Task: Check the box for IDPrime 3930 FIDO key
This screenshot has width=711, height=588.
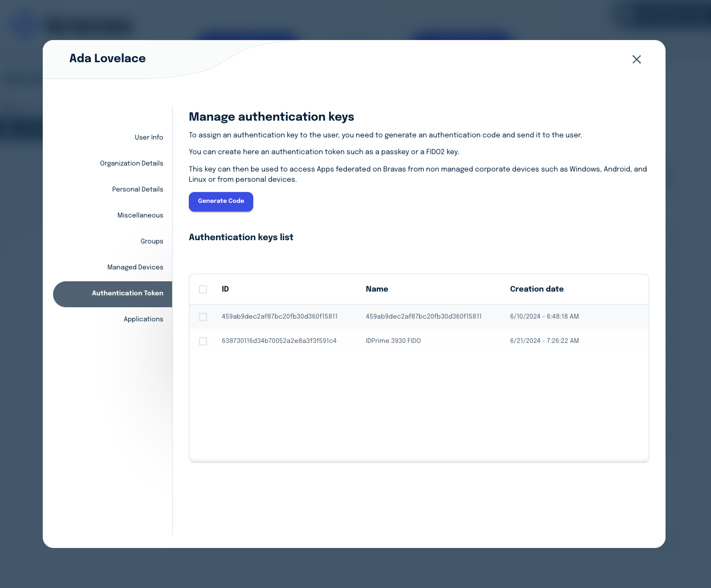Action: [x=203, y=341]
